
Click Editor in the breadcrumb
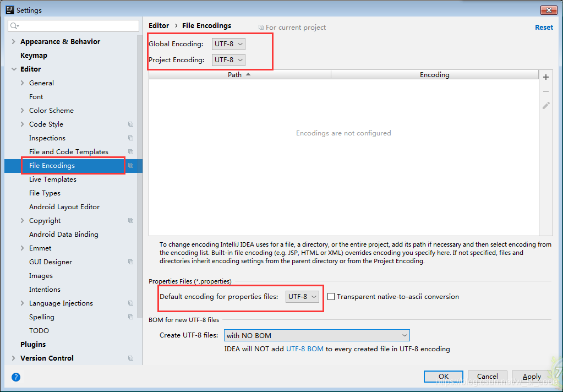click(158, 25)
